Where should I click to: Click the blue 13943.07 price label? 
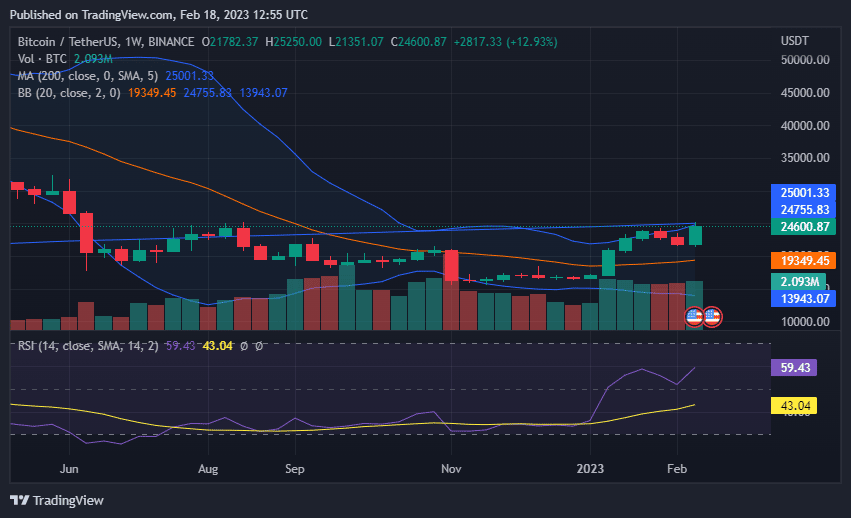805,298
